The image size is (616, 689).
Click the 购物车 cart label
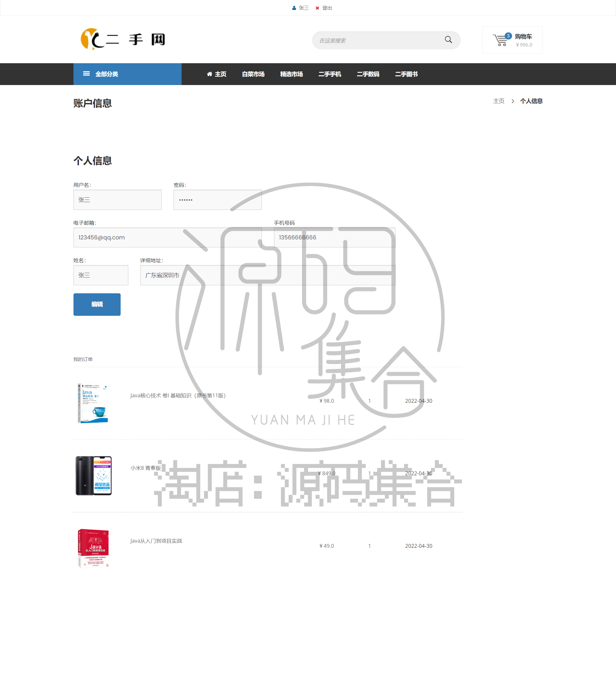[x=523, y=37]
